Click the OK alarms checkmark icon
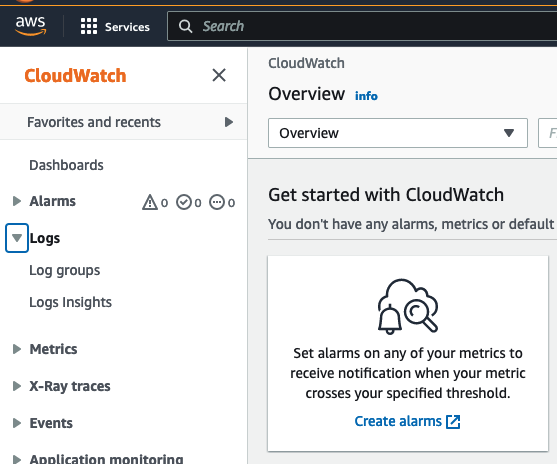Viewport: 557px width, 464px height. click(184, 202)
